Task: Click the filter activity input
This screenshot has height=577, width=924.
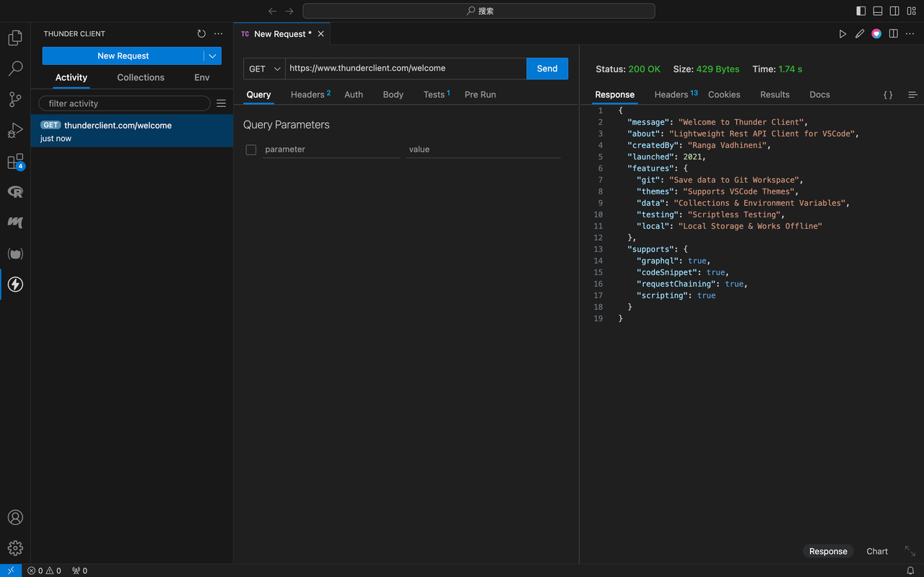Action: pyautogui.click(x=124, y=103)
